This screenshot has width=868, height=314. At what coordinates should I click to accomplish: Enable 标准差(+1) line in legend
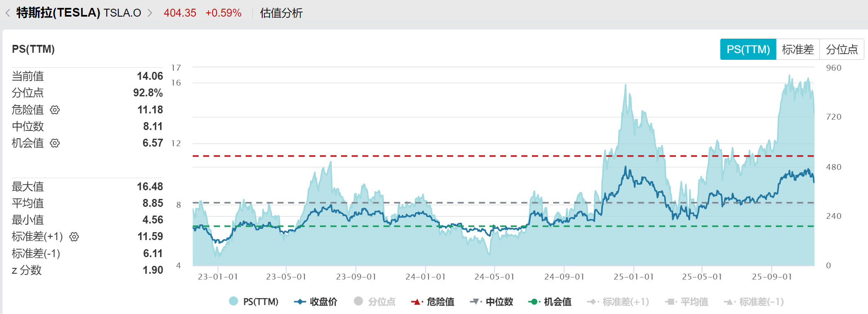point(618,302)
